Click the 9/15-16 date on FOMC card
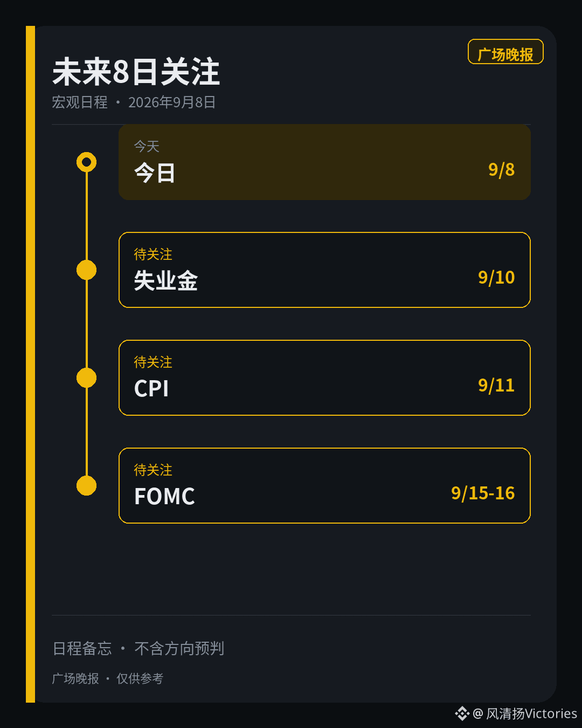 [x=483, y=493]
